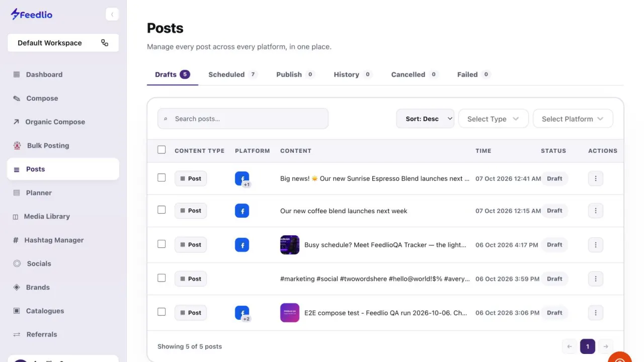Image resolution: width=644 pixels, height=362 pixels.
Task: Toggle the select-all posts checkbox in header
Action: (162, 150)
